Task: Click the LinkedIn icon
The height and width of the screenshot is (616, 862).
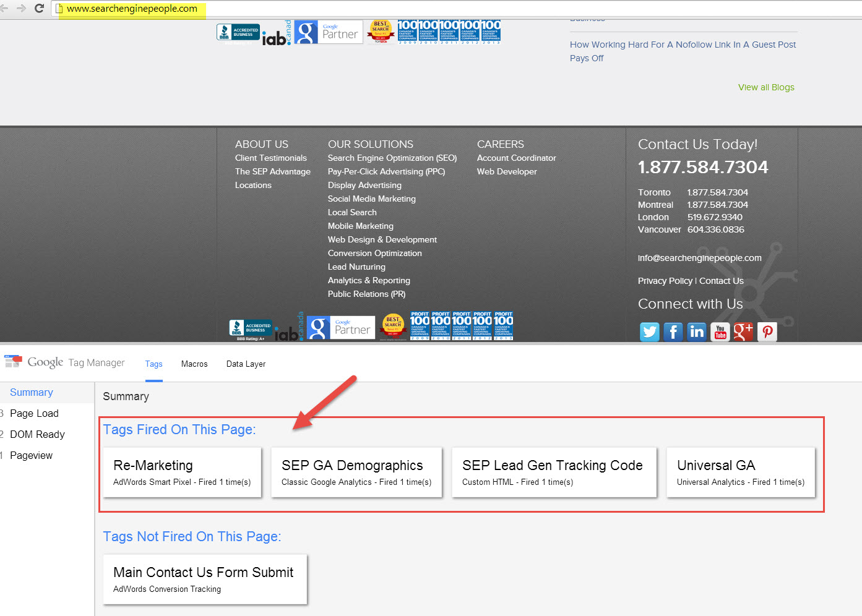Action: pyautogui.click(x=696, y=332)
